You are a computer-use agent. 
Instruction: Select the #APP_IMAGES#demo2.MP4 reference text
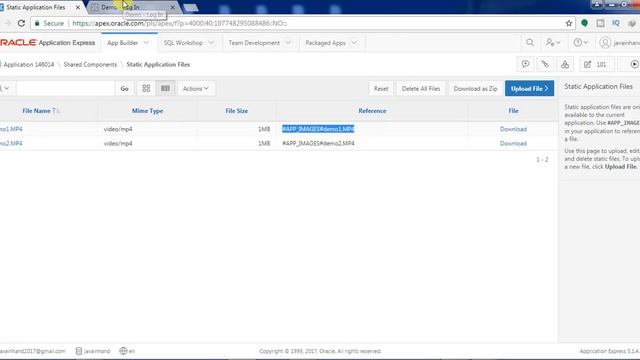[x=318, y=143]
